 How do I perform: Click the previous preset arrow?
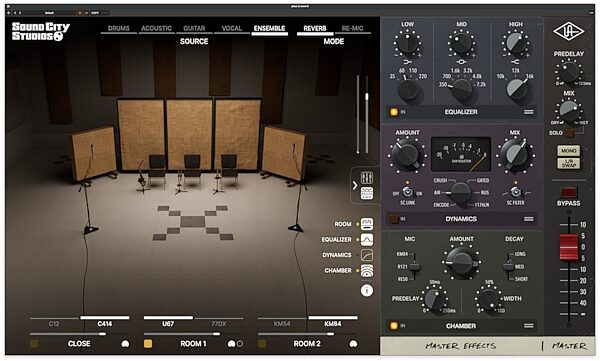15,13
